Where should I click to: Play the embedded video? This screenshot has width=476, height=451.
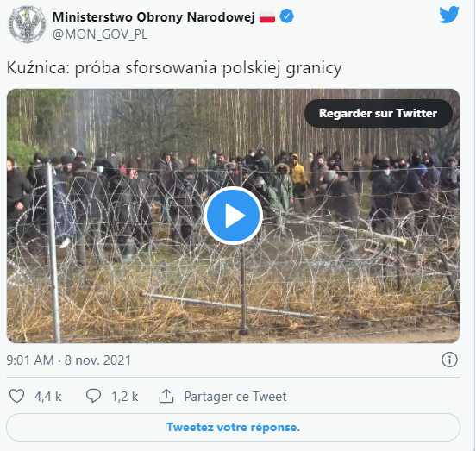coord(233,216)
